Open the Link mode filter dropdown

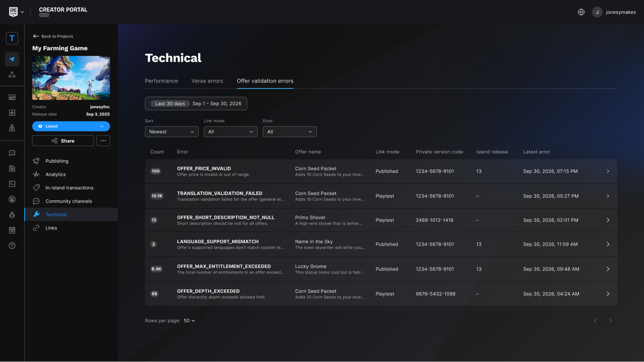pyautogui.click(x=230, y=132)
